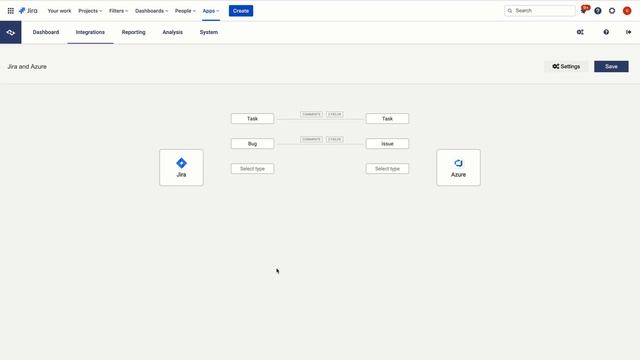The image size is (640, 360).
Task: Click the 'Jira and Azure' integration title
Action: click(x=27, y=67)
